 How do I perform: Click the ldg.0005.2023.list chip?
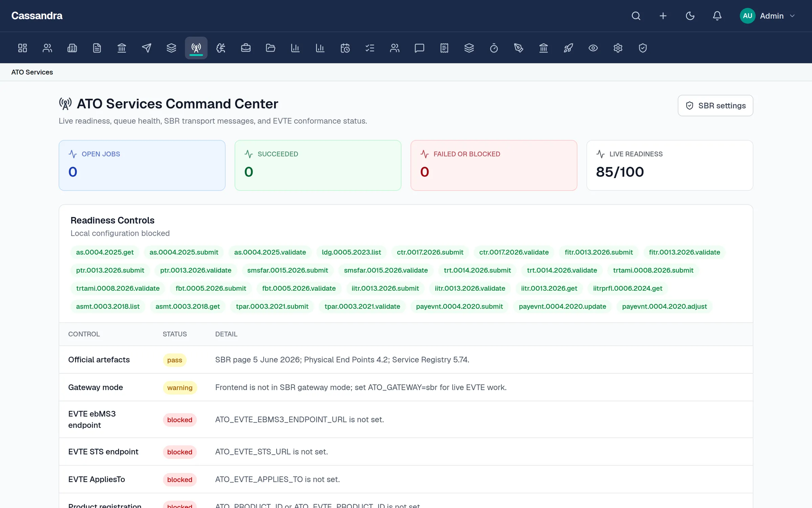351,252
